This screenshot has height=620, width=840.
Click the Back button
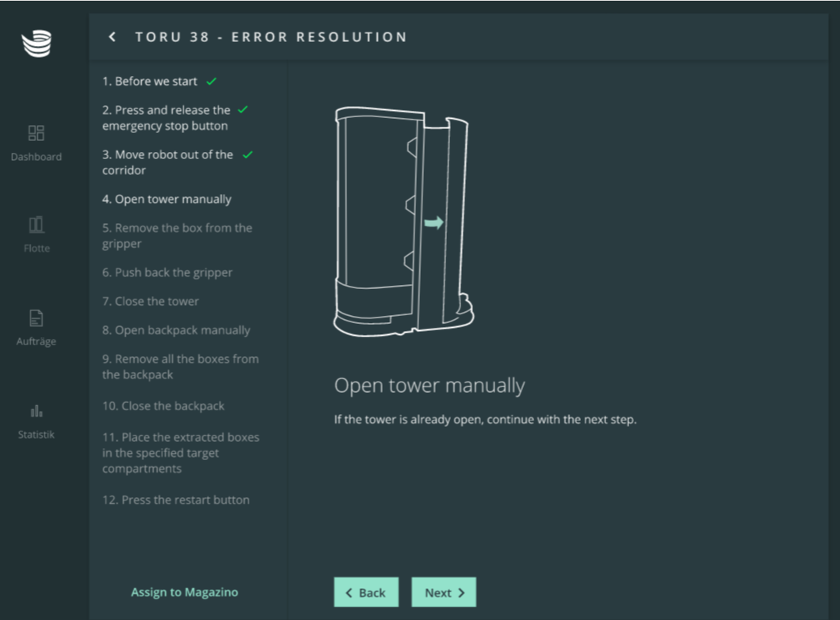(x=365, y=592)
